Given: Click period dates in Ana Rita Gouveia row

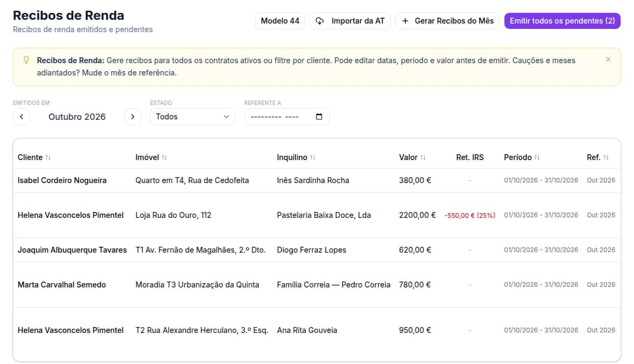Looking at the screenshot, I should coord(541,330).
